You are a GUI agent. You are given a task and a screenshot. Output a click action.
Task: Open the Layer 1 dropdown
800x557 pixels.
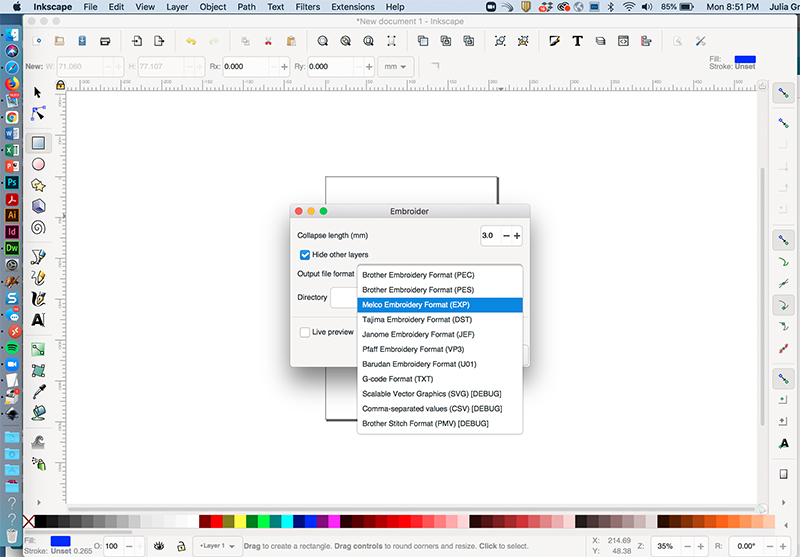(217, 546)
